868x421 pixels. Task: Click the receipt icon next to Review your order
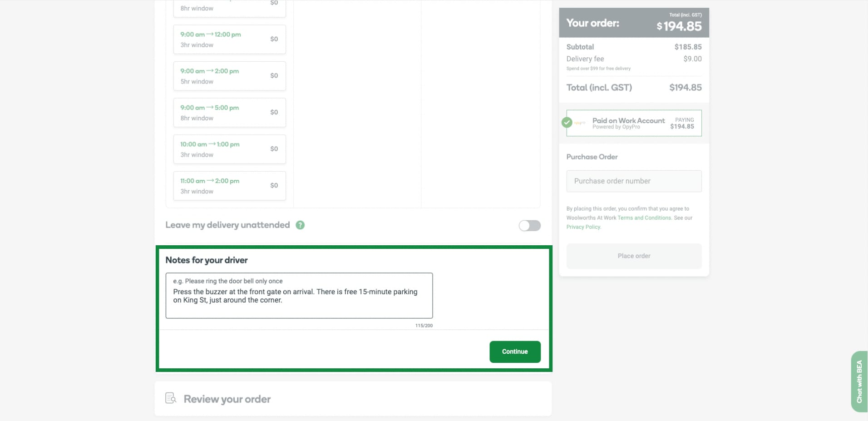pos(170,398)
